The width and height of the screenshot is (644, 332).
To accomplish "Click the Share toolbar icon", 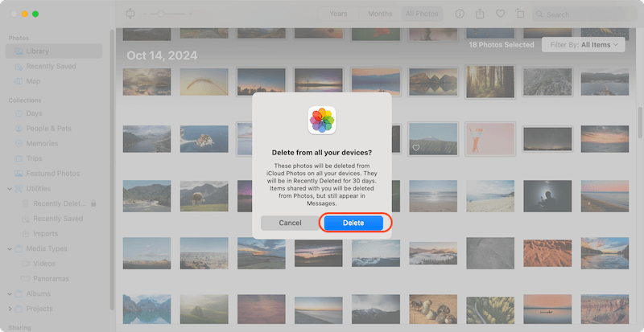I will pos(480,14).
